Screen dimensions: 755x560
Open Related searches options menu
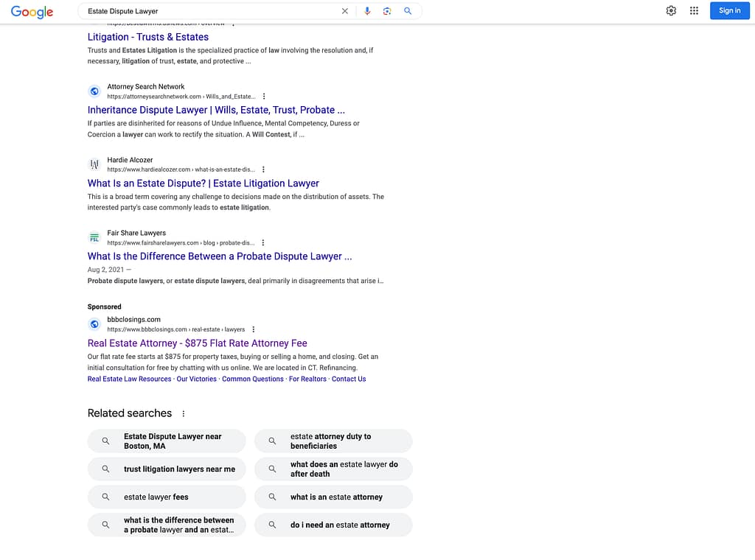(184, 413)
